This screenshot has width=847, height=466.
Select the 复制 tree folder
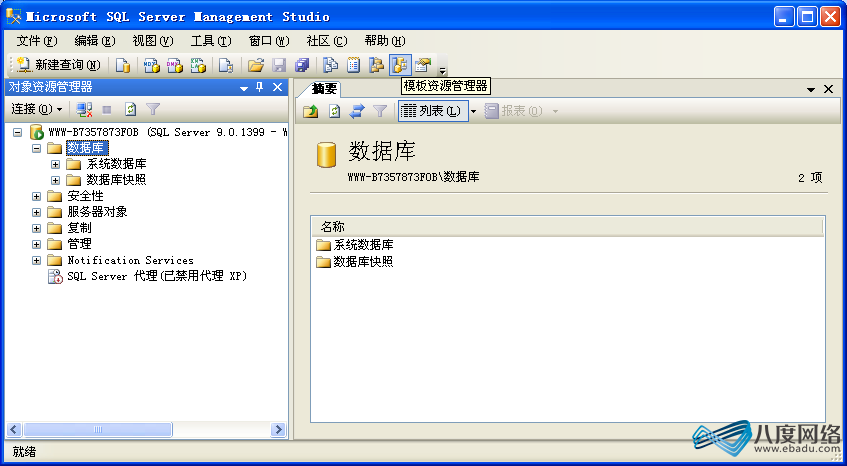[79, 228]
